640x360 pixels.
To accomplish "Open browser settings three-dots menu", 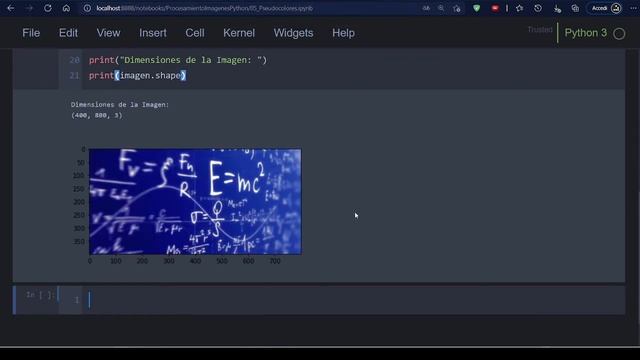I will pos(634,8).
